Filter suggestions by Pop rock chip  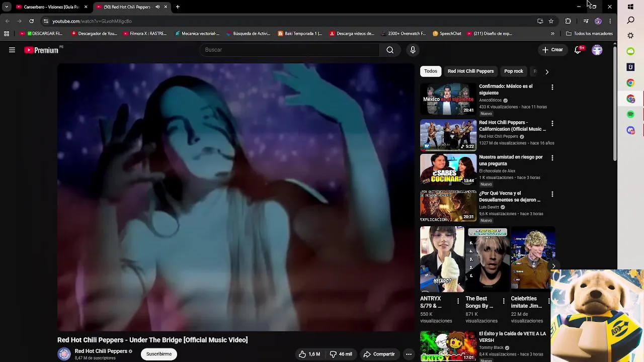[514, 71]
